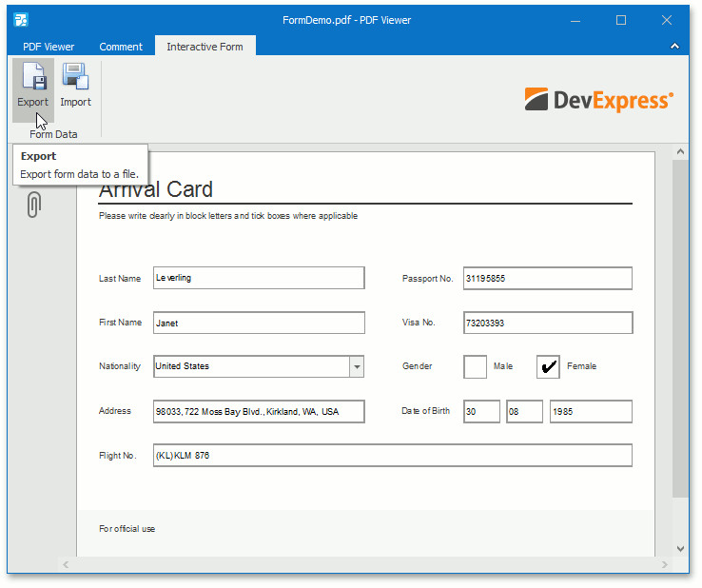Click the Flight No. text field
The image size is (702, 588).
(392, 456)
